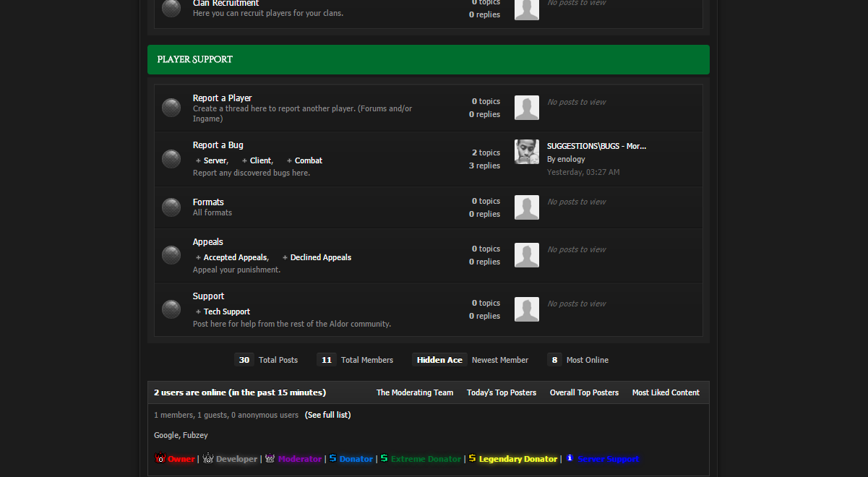Click the Formats forum status icon

tap(171, 208)
